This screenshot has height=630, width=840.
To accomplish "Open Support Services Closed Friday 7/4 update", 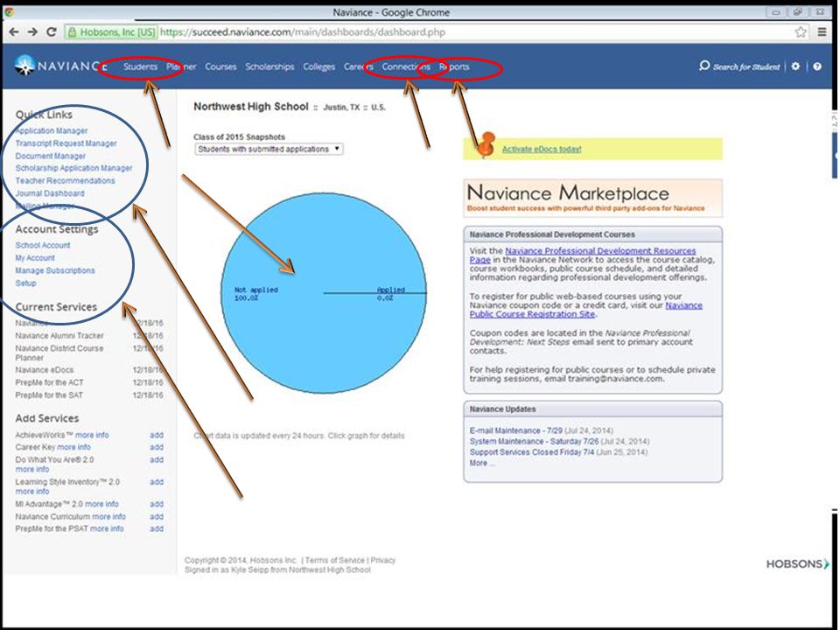I will coord(533,452).
